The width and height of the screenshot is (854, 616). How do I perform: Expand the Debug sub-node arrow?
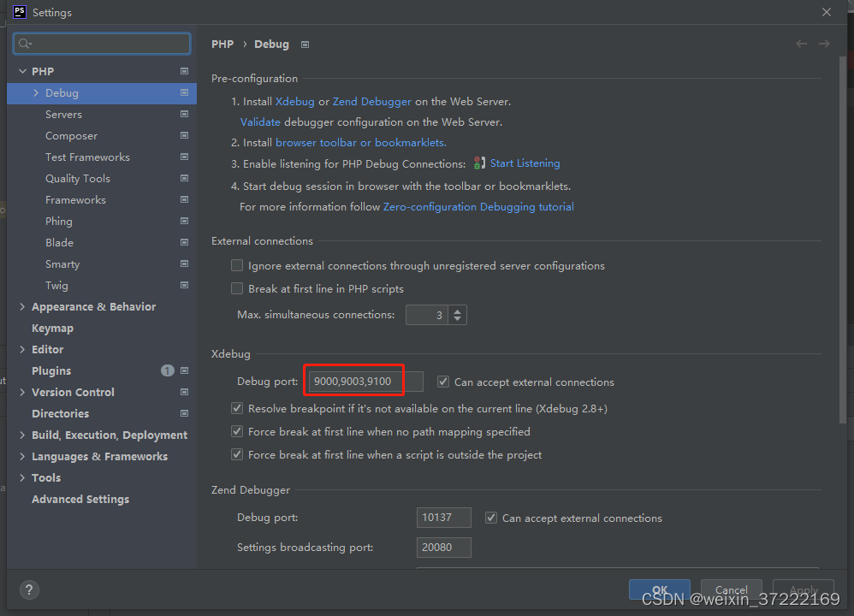(x=36, y=92)
